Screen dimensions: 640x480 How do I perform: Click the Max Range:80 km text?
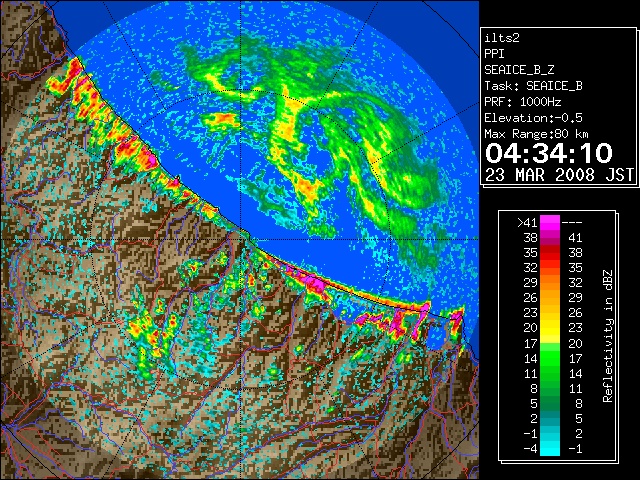click(536, 134)
